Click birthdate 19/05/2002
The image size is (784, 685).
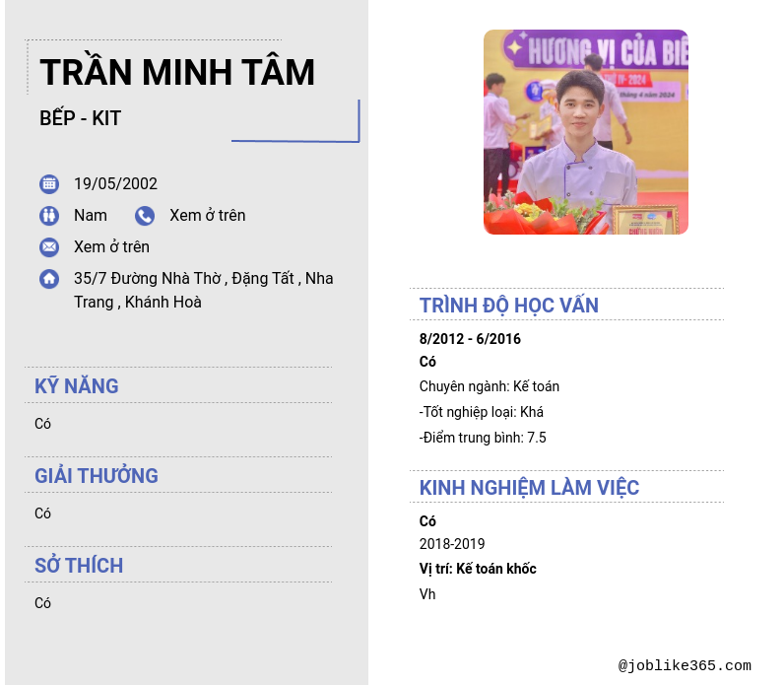(115, 183)
